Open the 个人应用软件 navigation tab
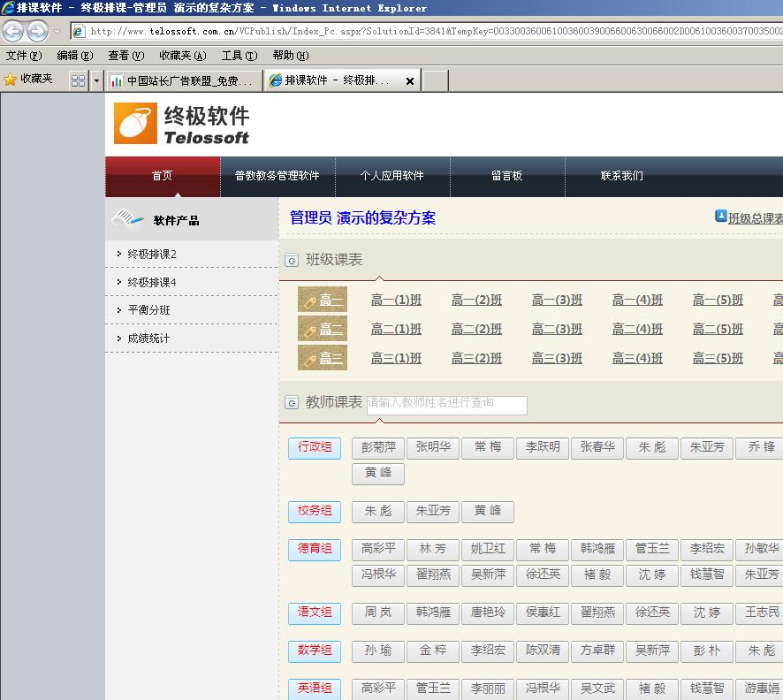 (392, 176)
